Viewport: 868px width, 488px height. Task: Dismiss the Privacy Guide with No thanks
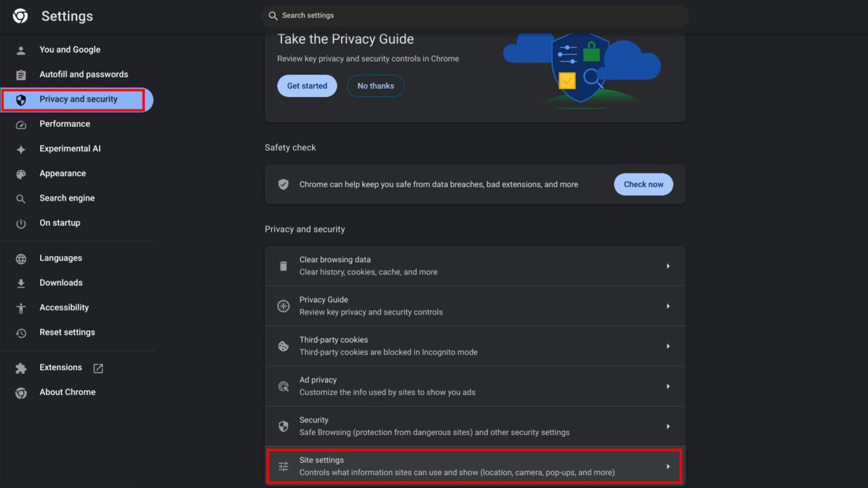375,85
